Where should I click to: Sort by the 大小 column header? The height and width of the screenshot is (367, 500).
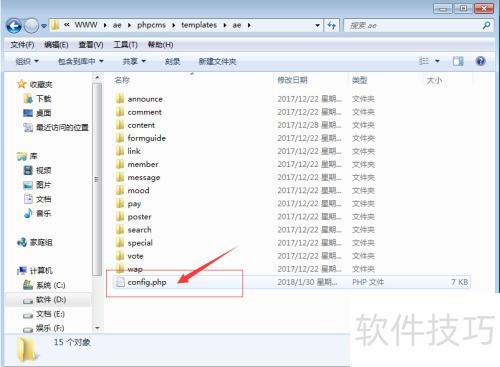434,80
